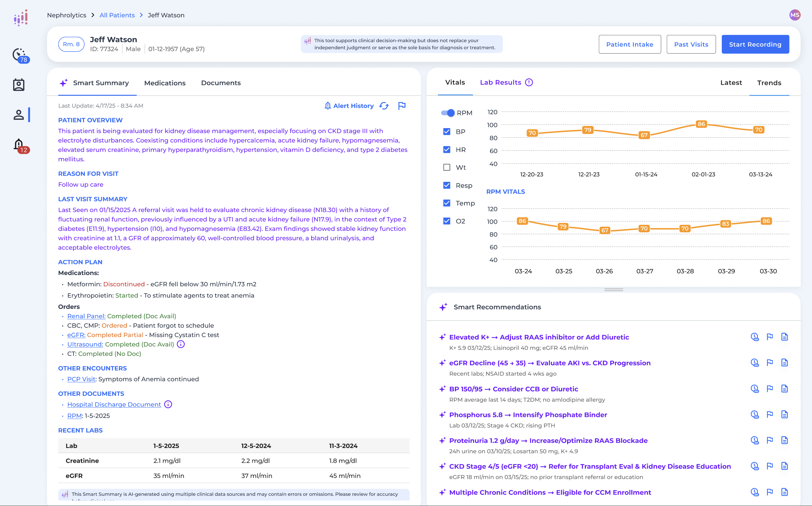Open the Lab Results tab

pos(501,82)
